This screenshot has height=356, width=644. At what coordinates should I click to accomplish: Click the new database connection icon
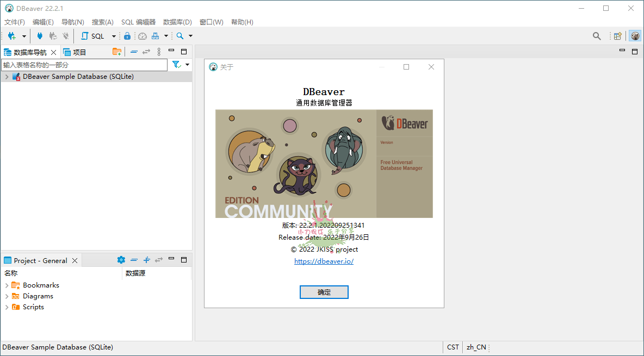coord(11,36)
